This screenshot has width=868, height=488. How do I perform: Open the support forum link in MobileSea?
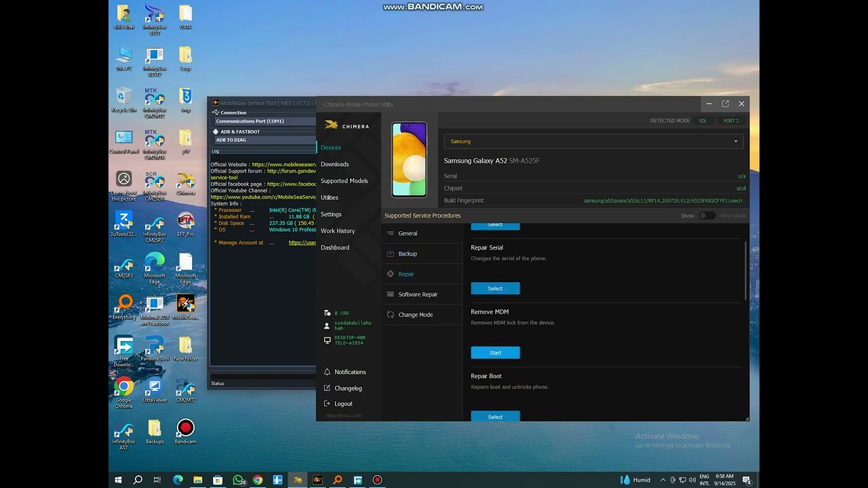click(x=292, y=171)
